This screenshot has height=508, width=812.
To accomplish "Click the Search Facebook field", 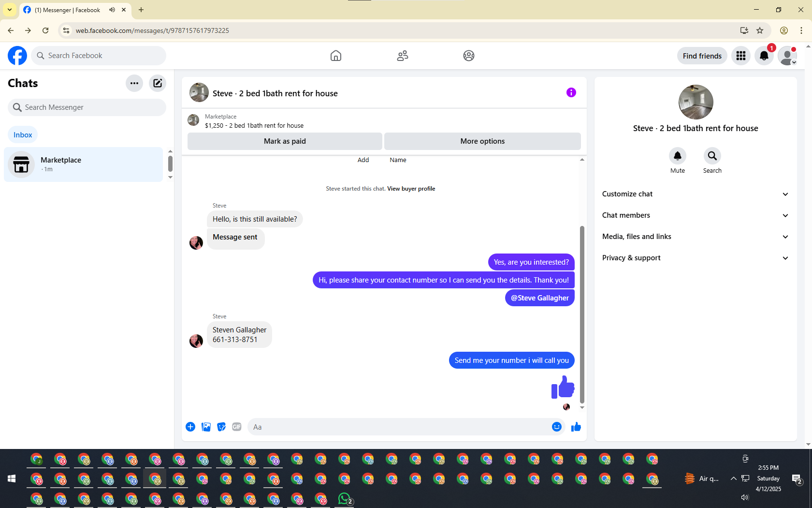I will point(99,56).
